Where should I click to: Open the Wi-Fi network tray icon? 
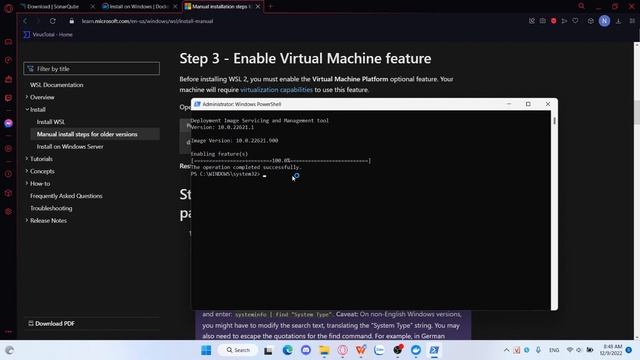tap(570, 350)
